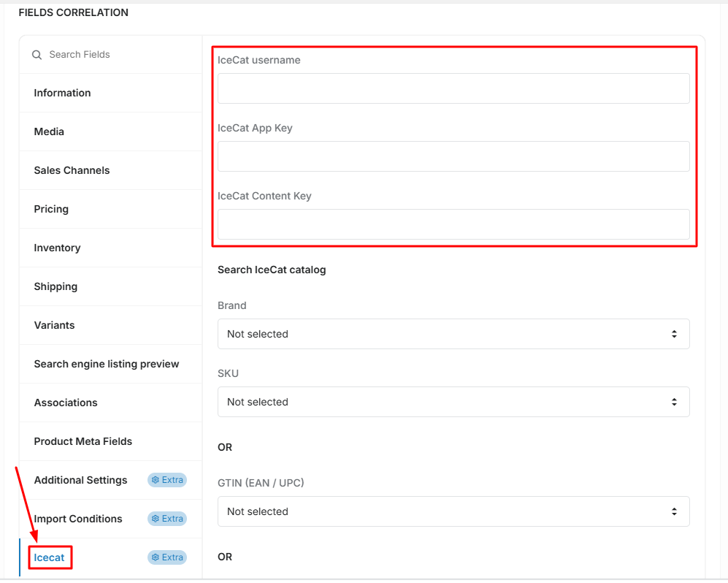Select the Icecat section link
Image resolution: width=728 pixels, height=583 pixels.
49,557
